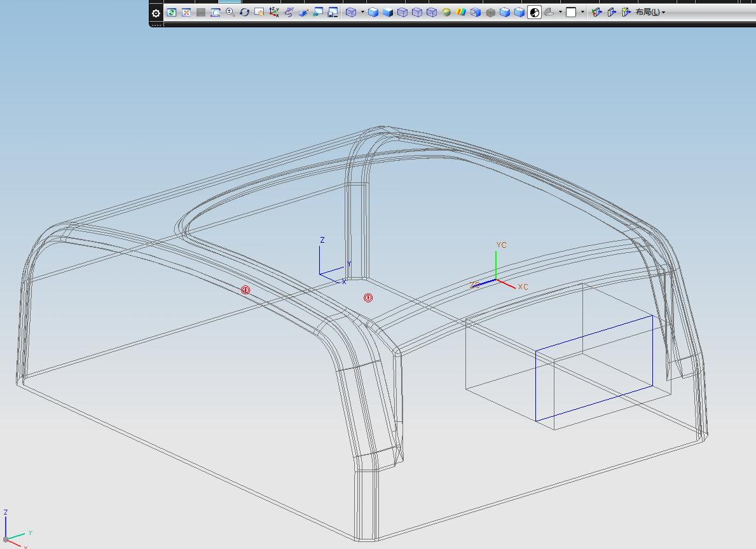Toggle the See-Through black-and-white circle button
Image resolution: width=756 pixels, height=549 pixels.
(x=534, y=13)
